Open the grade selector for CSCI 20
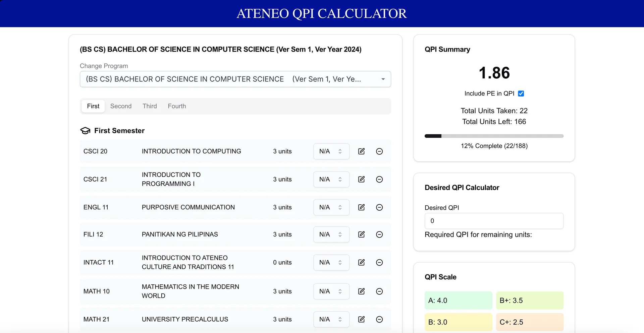This screenshot has width=644, height=333. 331,151
